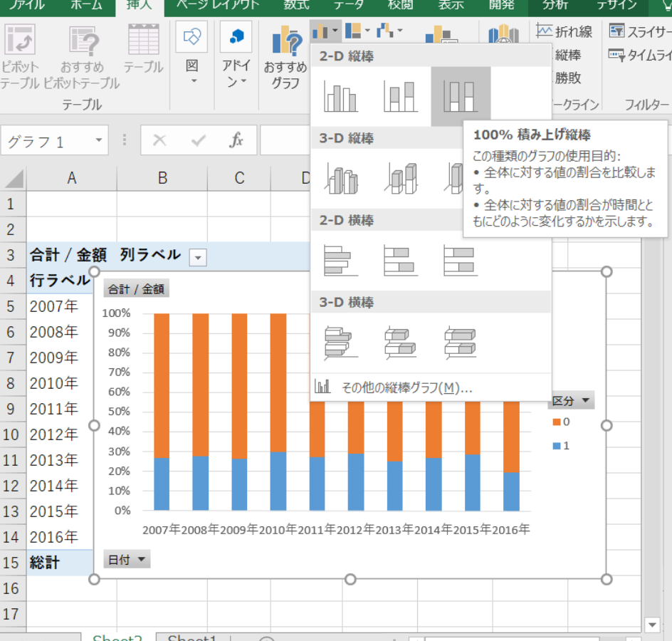Screen dimensions: 672x641
Task: Choose the 2-D stacked column chart icon
Action: click(400, 96)
